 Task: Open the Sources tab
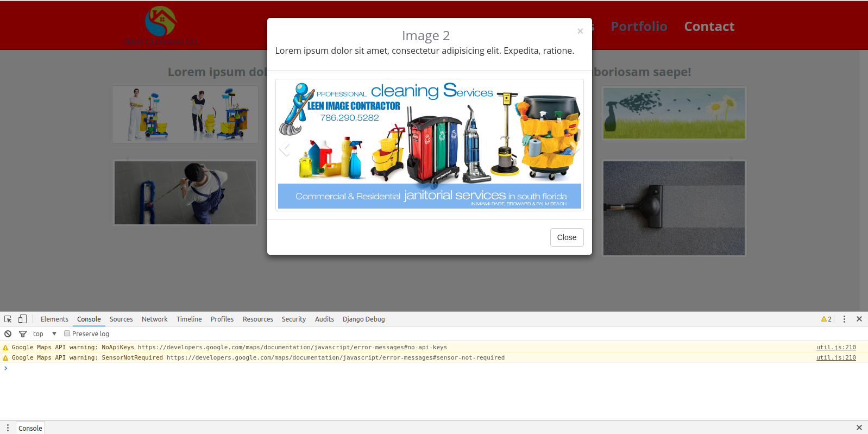[x=121, y=319]
